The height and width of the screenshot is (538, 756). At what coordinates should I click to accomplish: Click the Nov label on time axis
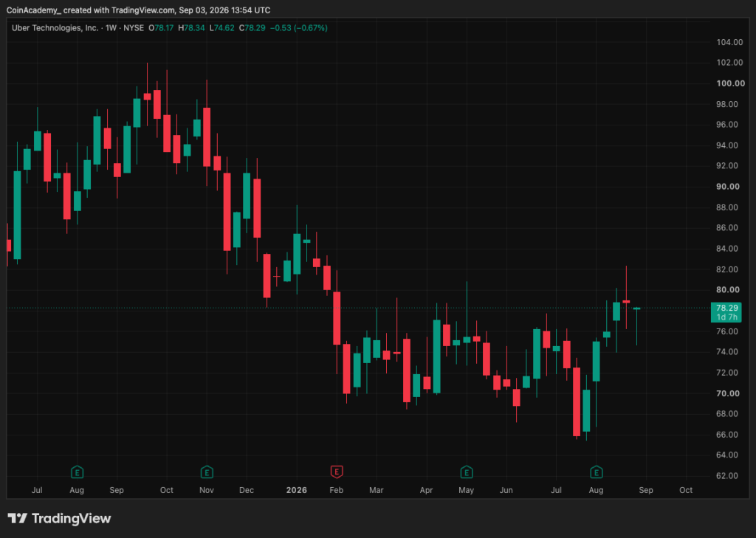(207, 490)
